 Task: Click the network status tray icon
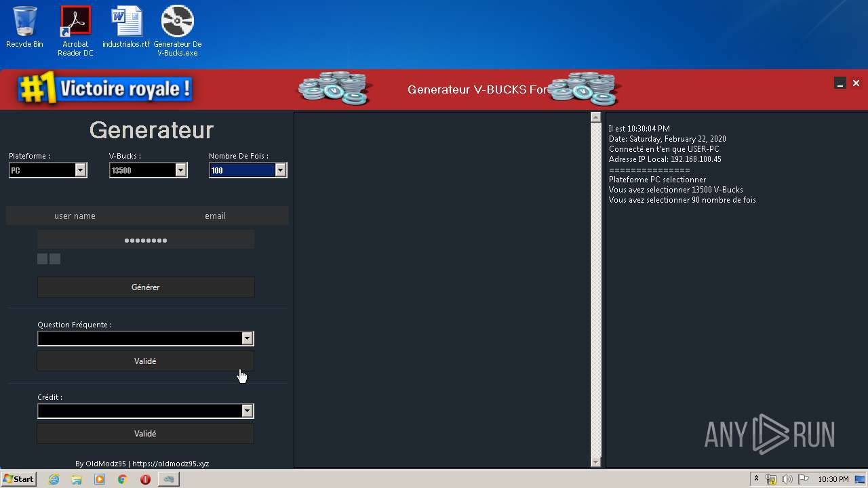[771, 479]
